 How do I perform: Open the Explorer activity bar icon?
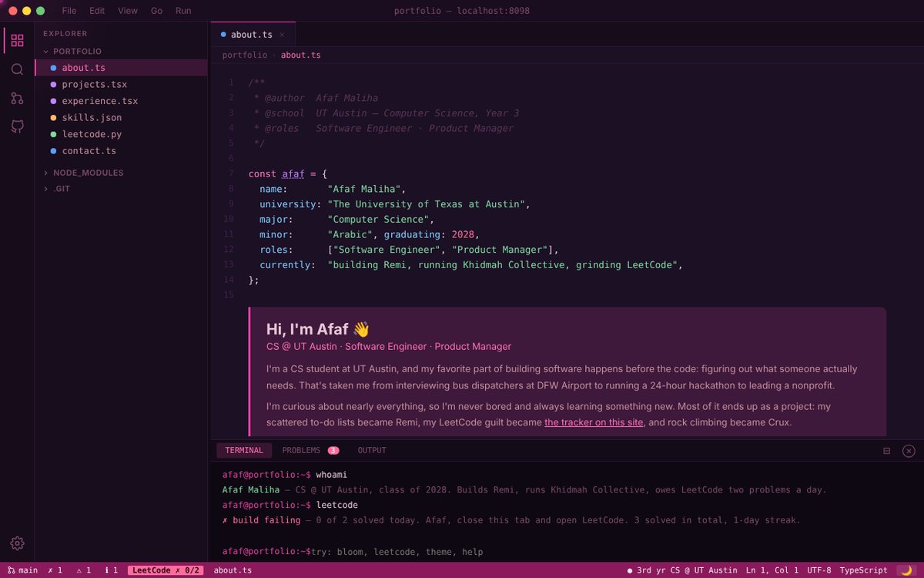pos(17,40)
